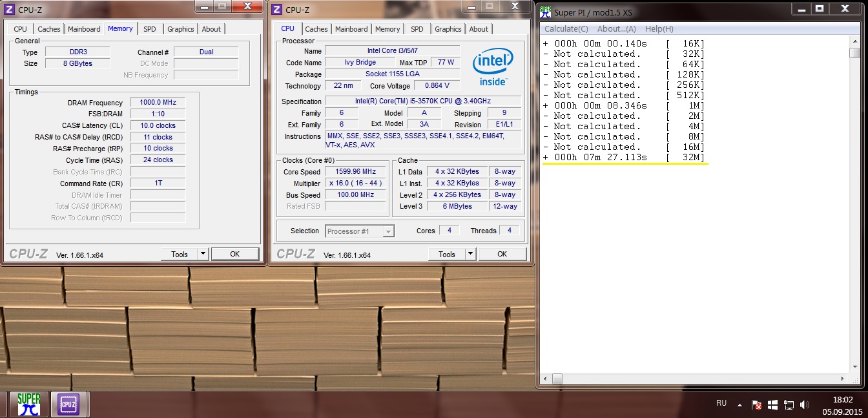Screen dimensions: 868x418
Task: Click the Intel inside logo in CPU-Z
Action: pos(493,67)
